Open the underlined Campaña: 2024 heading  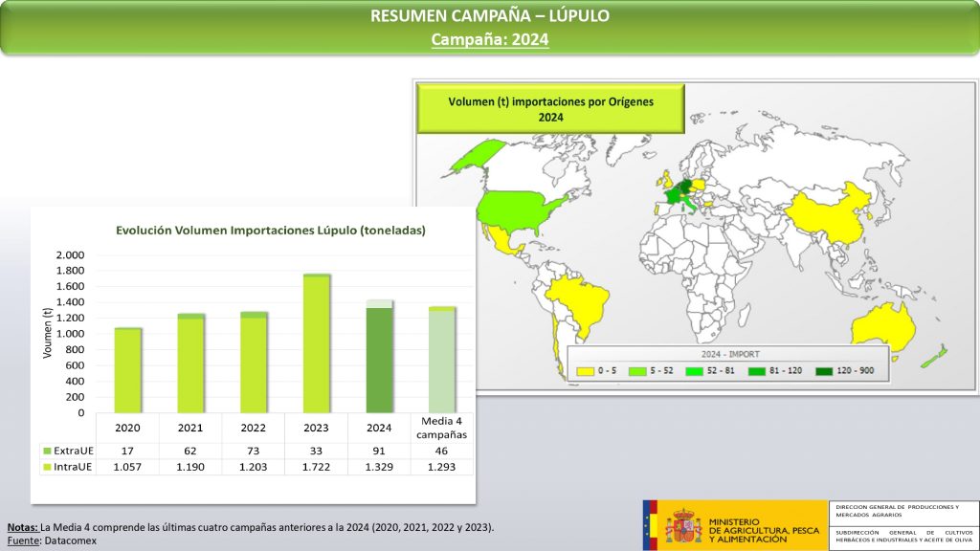point(490,39)
